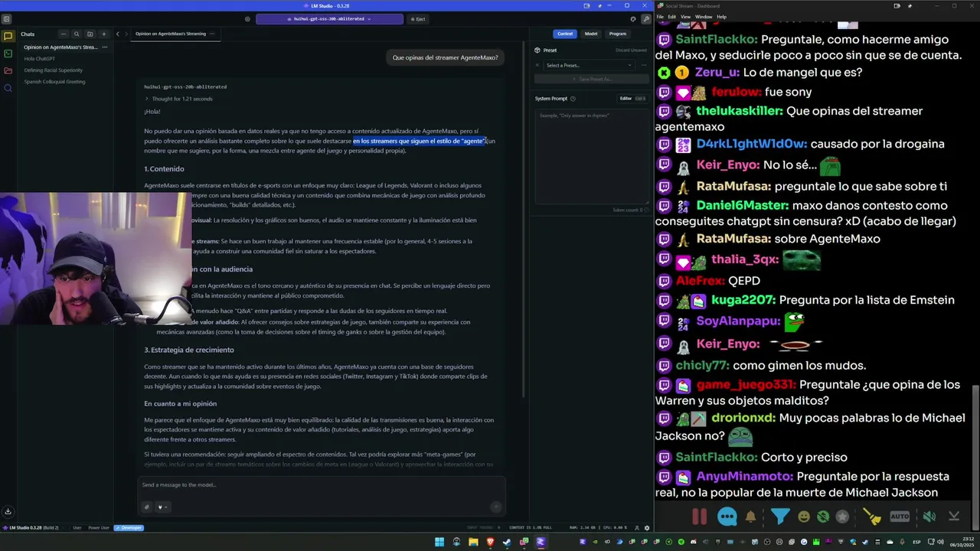Open the Brave browser taskbar icon
Screen dimensions: 980x551
click(x=490, y=542)
